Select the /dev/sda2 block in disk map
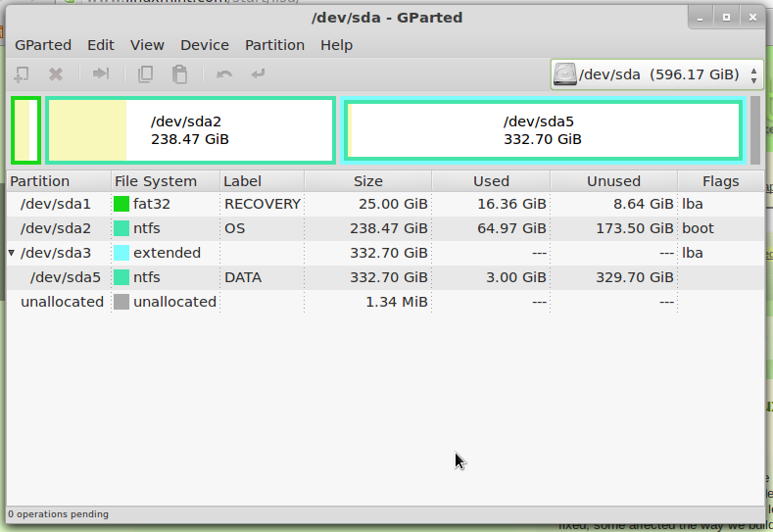773x532 pixels. point(190,130)
